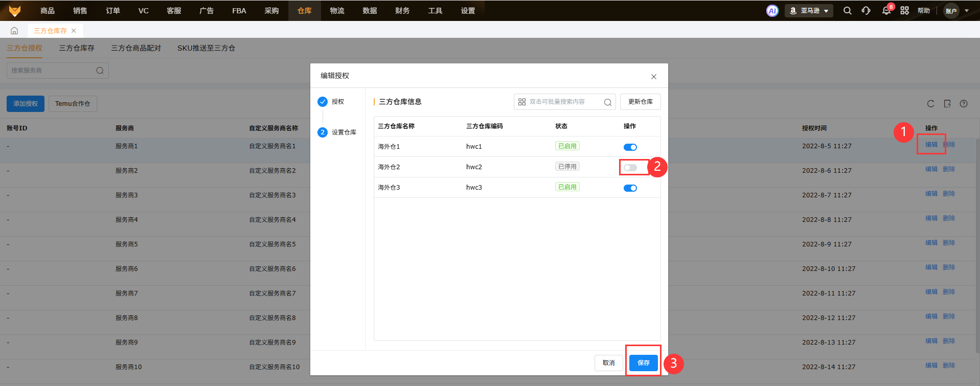Open the 仓库 menu in navigation bar
The image size is (980, 386).
click(x=305, y=11)
